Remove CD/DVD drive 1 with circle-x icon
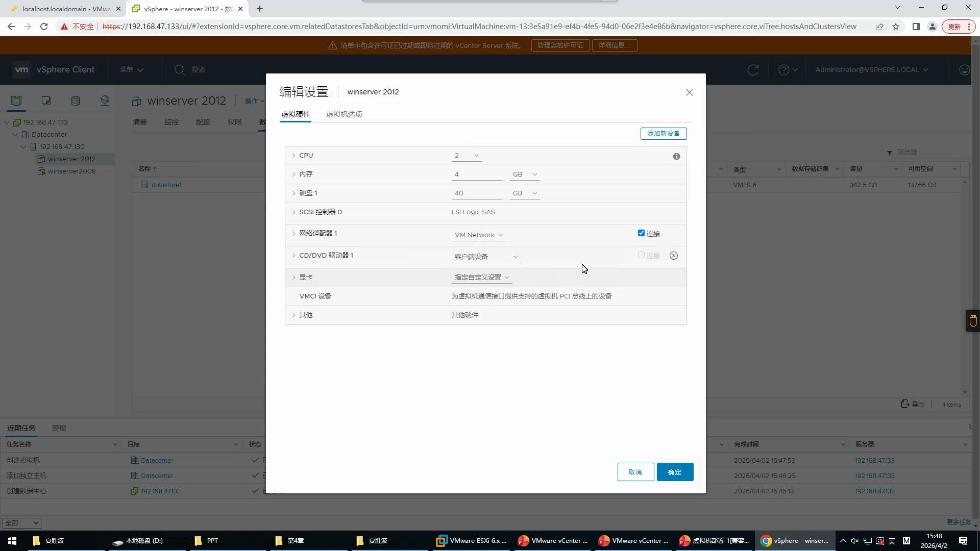This screenshot has height=551, width=980. pos(674,256)
